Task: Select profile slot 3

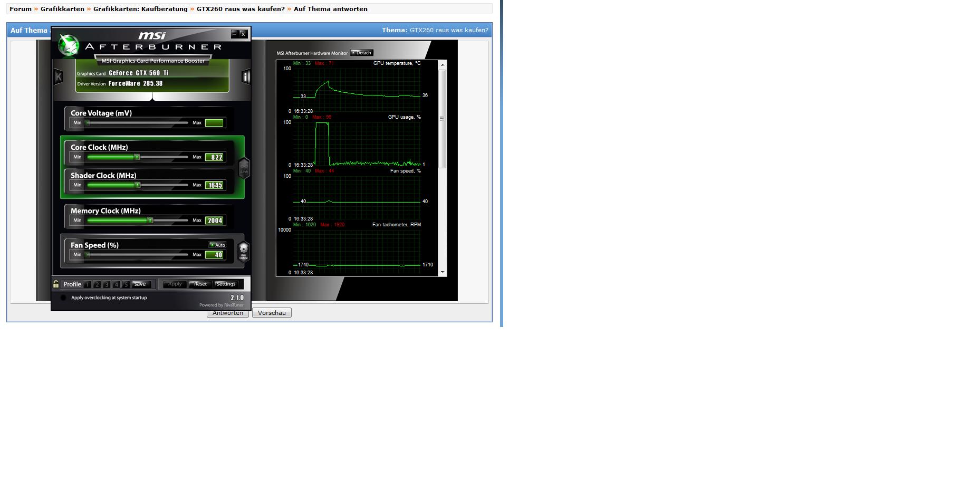Action: pyautogui.click(x=107, y=284)
